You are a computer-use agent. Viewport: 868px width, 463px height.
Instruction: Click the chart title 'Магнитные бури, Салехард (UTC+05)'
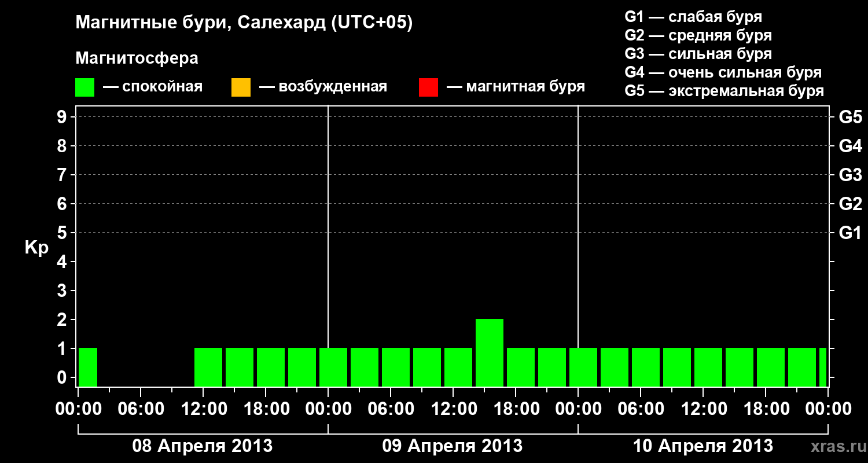coord(244,23)
